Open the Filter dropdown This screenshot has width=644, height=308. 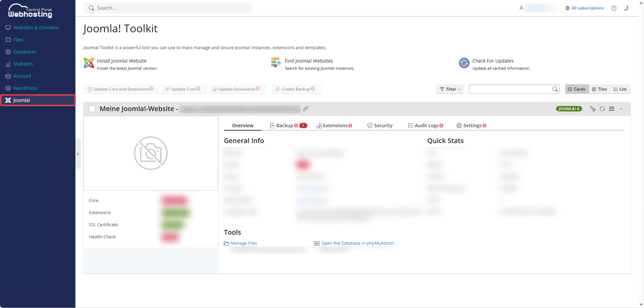(x=450, y=89)
